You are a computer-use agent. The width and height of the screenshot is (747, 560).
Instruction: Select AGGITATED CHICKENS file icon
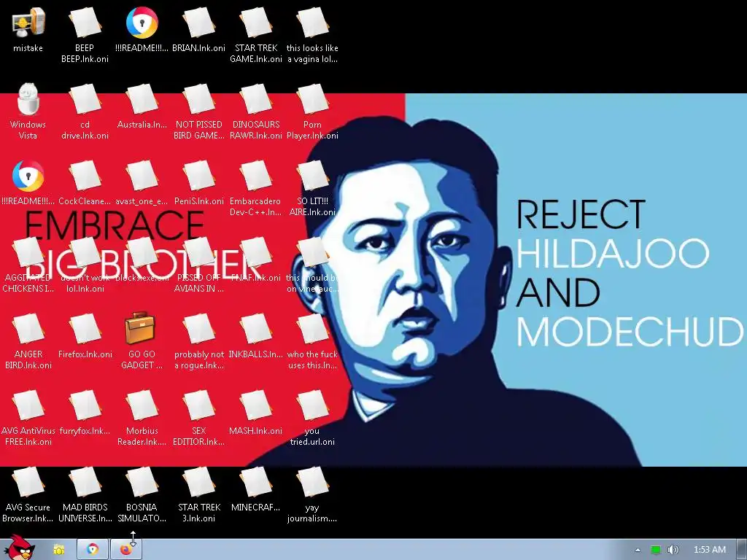click(28, 253)
